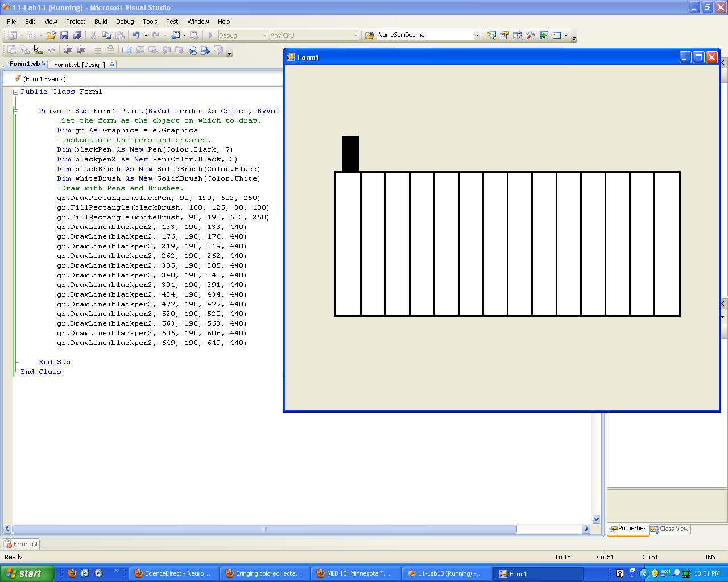Switch to the Class View tab

(670, 529)
